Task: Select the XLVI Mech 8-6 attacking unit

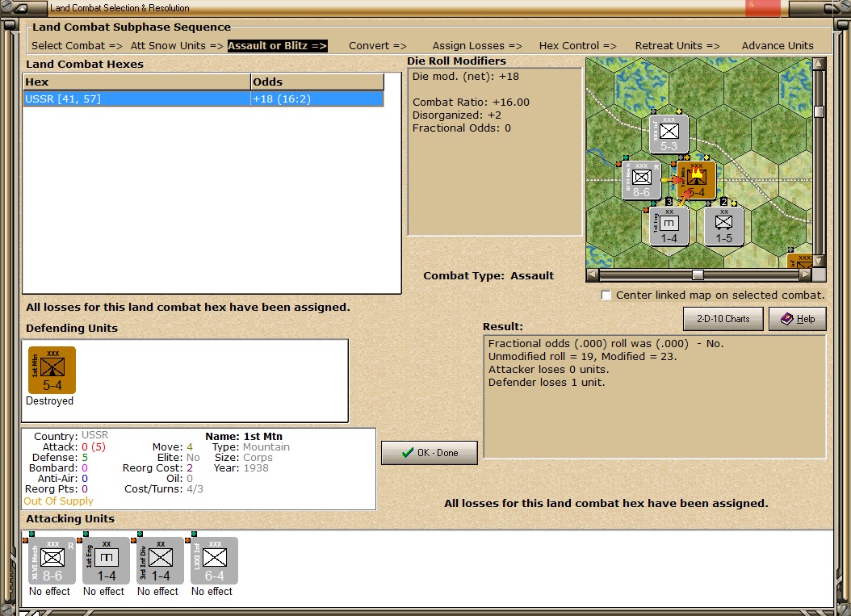Action: pyautogui.click(x=52, y=560)
